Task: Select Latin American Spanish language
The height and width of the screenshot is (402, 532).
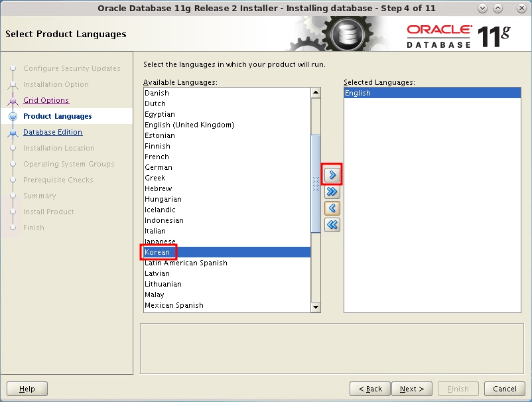Action: tap(227, 263)
